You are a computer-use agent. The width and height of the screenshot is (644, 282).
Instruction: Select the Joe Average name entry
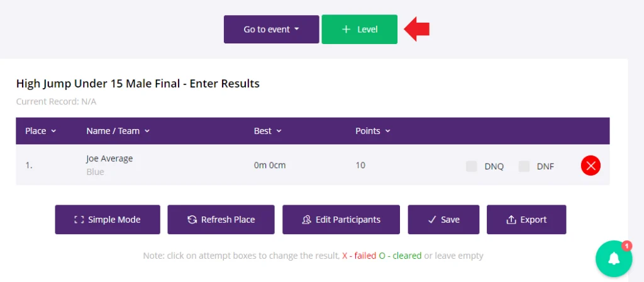[109, 159]
